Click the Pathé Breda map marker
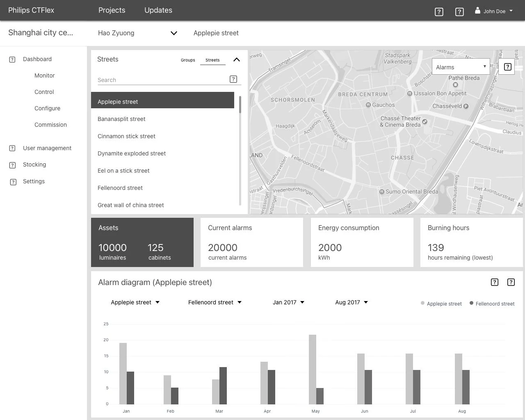 click(455, 84)
